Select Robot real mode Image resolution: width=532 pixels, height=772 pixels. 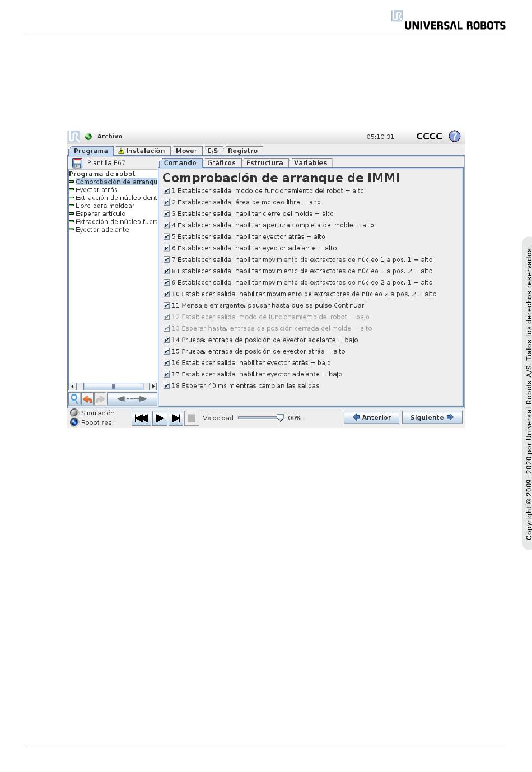74,422
